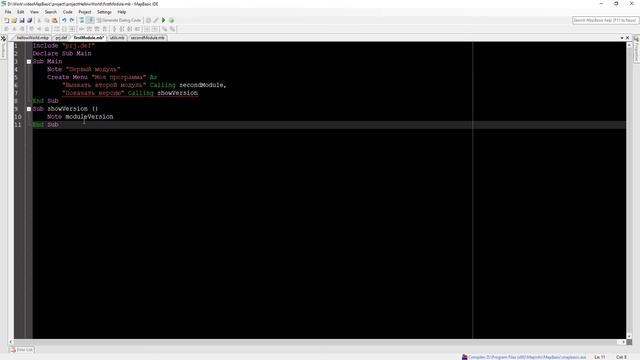640x360 pixels.
Task: Open the document tab list dropdown
Action: click(622, 38)
